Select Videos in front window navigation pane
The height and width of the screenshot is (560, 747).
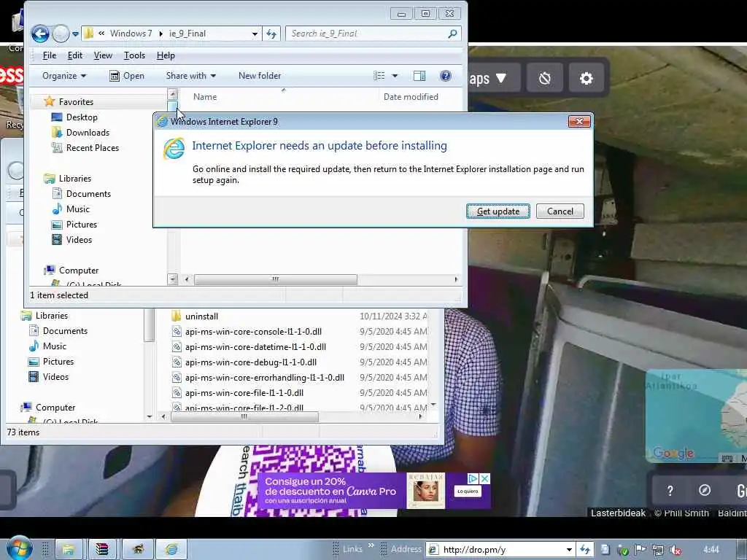(x=79, y=239)
